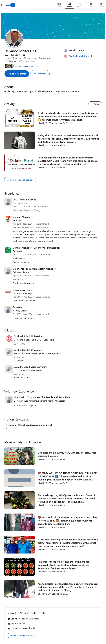Viewport: 106px width, 644px height.
Task: Open the Dakota-Scott Workforce post thumbnail
Action: click(x=19, y=163)
